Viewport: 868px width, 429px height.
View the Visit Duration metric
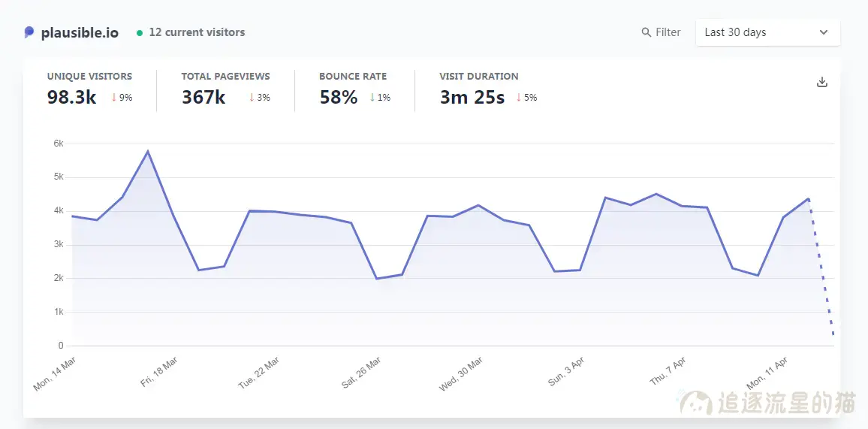[479, 76]
